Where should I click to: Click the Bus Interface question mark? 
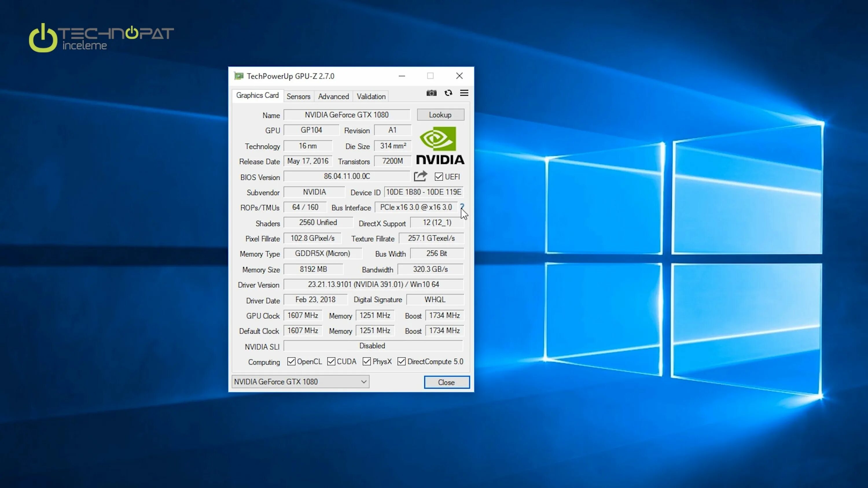[462, 206]
